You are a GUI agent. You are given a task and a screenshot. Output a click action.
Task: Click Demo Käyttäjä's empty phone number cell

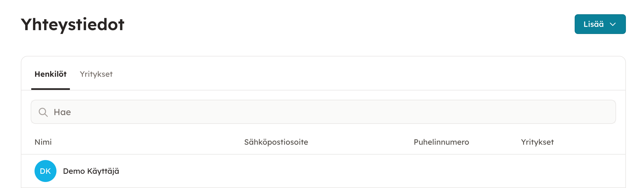[x=441, y=171]
